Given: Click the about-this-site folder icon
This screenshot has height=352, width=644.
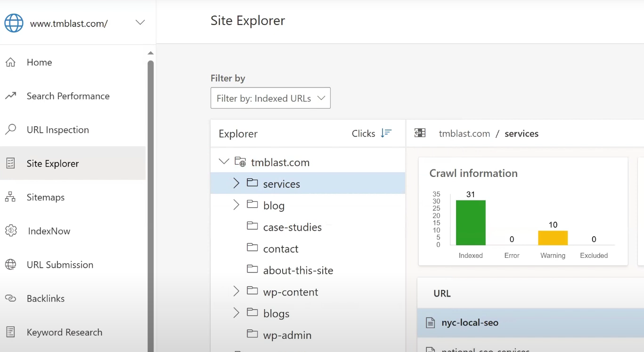Looking at the screenshot, I should tap(253, 269).
